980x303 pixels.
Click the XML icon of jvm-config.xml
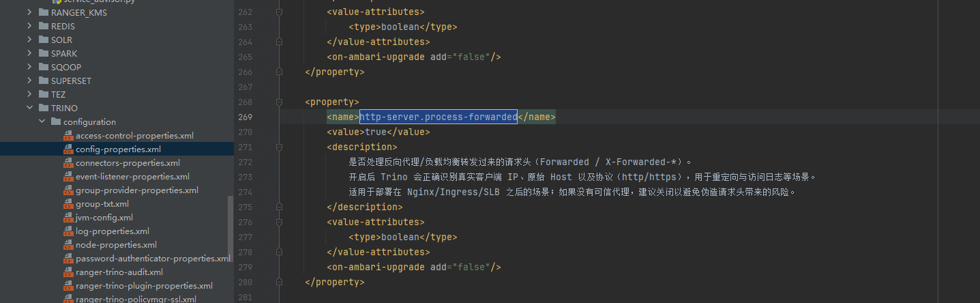pyautogui.click(x=68, y=217)
